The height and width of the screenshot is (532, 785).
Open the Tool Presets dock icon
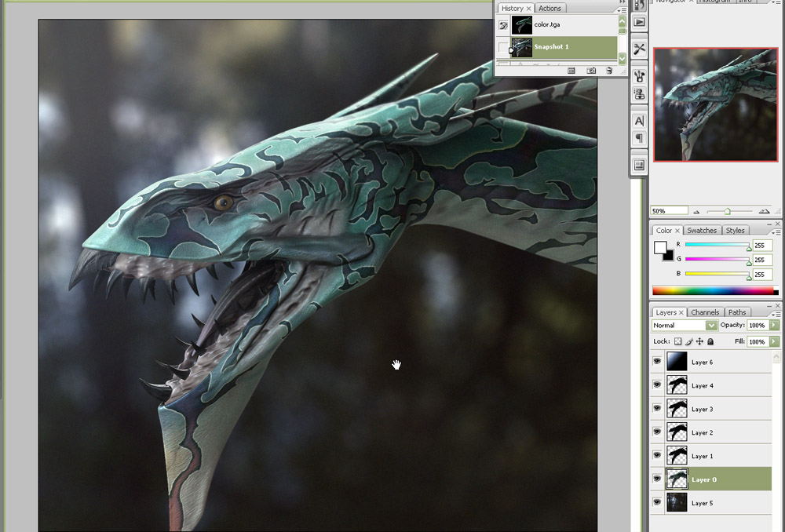coord(639,49)
